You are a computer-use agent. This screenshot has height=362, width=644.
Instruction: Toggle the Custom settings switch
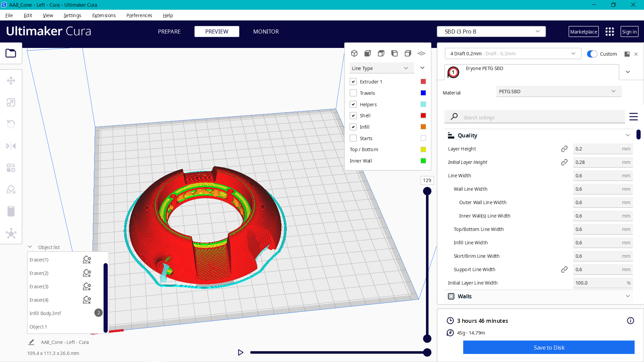592,54
